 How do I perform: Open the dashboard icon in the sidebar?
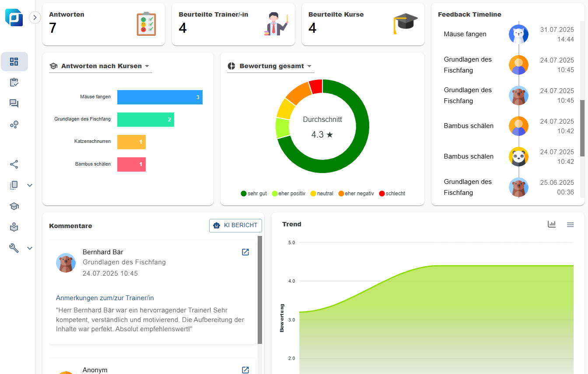point(14,62)
